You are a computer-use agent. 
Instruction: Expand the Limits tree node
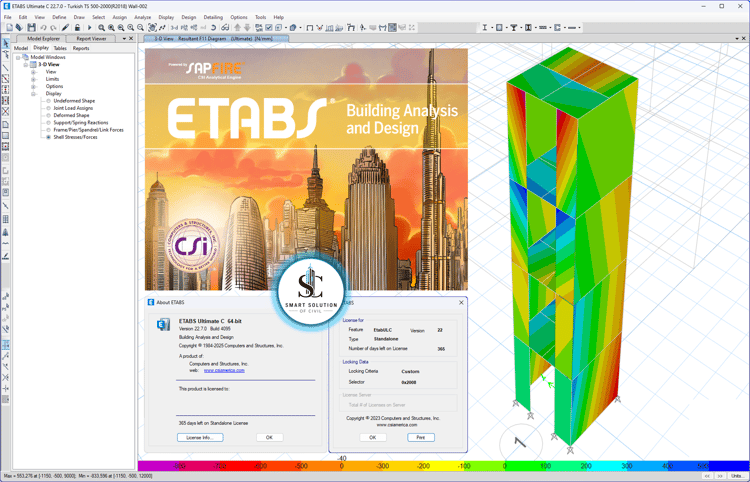(33, 79)
